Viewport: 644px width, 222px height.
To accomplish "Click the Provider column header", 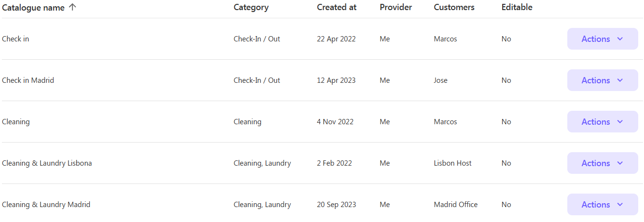I will point(396,7).
